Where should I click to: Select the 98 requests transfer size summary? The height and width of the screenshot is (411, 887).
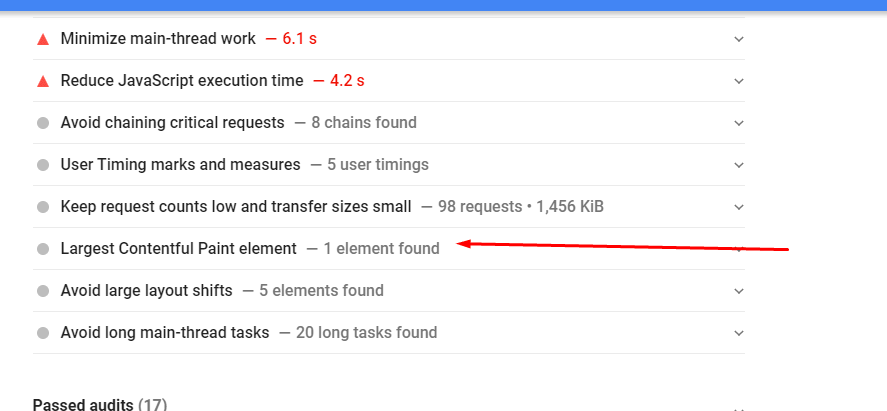pyautogui.click(x=520, y=207)
